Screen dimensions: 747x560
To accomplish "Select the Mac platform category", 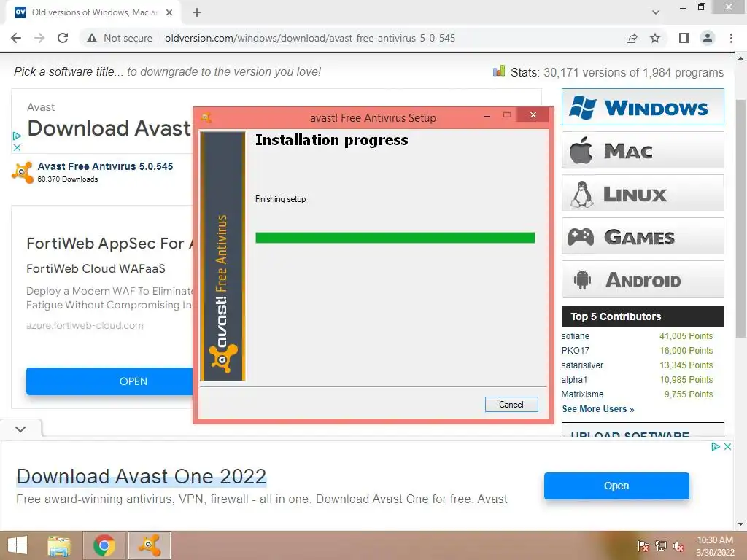I will tap(643, 150).
